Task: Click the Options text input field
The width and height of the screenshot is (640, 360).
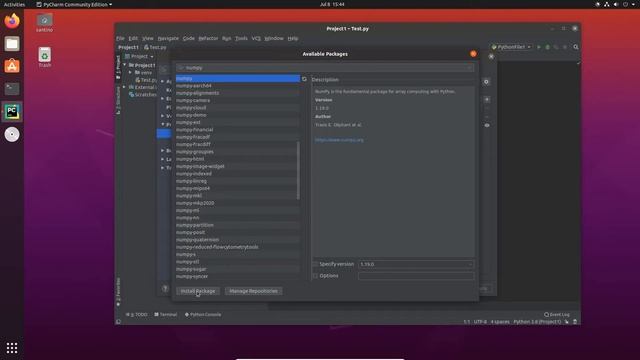Action: pos(416,276)
